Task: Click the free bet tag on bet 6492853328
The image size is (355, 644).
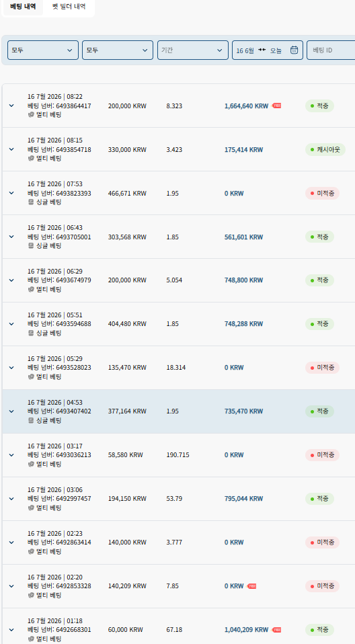Action: click(251, 586)
